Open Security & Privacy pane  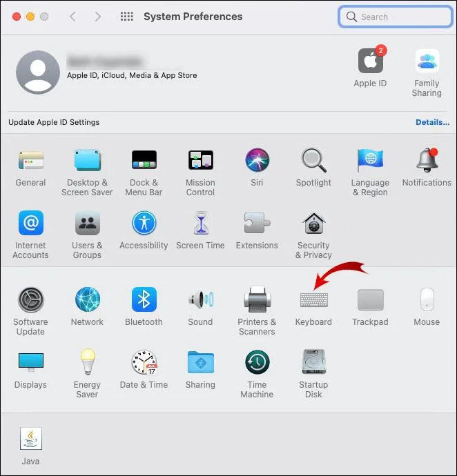click(x=314, y=224)
